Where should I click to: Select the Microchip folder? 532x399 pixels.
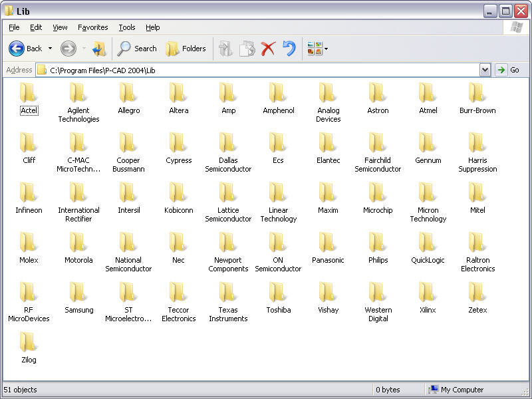(378, 198)
